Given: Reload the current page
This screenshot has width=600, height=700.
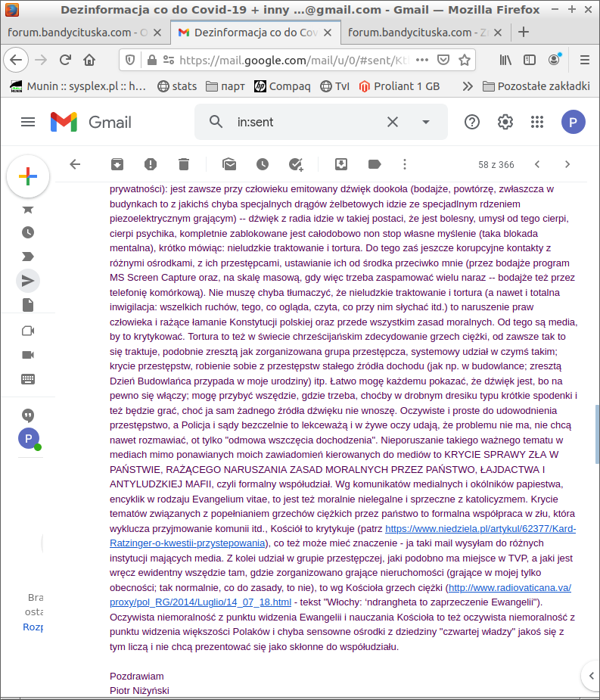Looking at the screenshot, I should [x=65, y=59].
